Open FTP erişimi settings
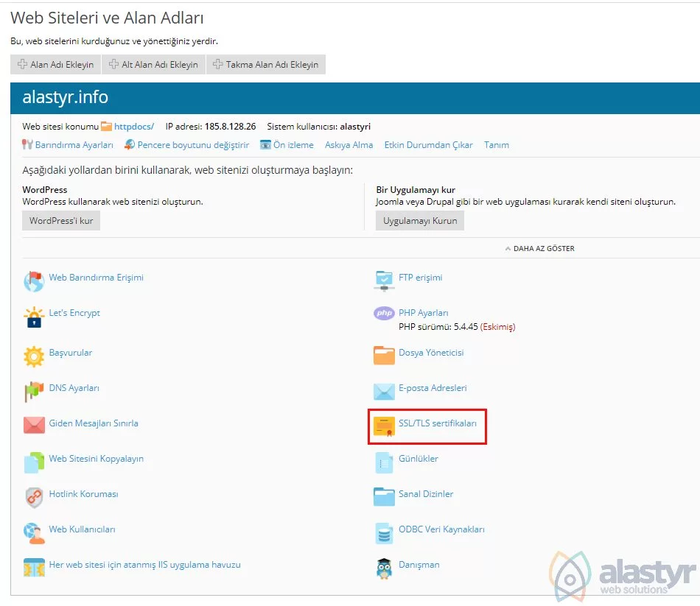 click(x=421, y=278)
